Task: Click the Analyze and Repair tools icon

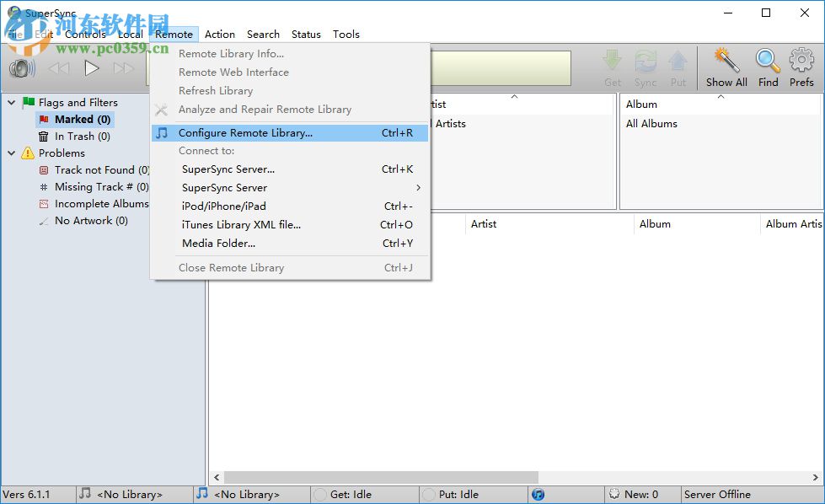Action: tap(161, 110)
